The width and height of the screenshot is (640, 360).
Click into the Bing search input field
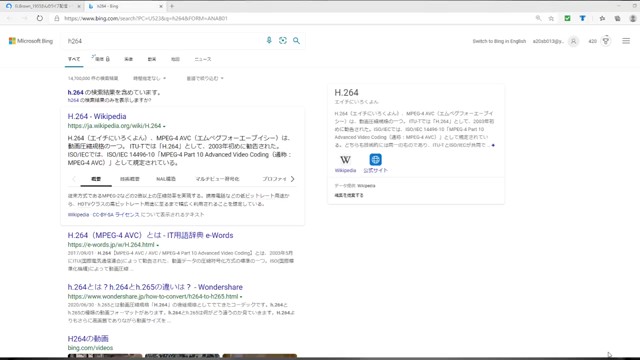click(x=163, y=41)
